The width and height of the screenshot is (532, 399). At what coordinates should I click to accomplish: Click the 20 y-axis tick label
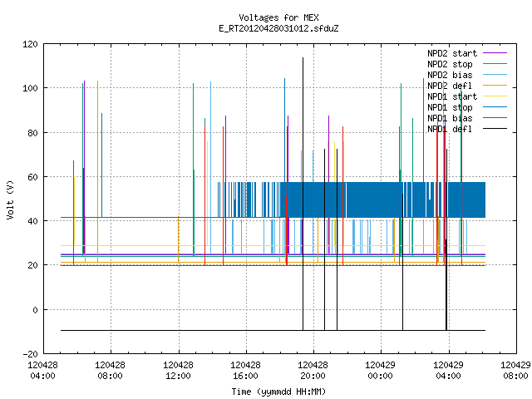pos(32,265)
